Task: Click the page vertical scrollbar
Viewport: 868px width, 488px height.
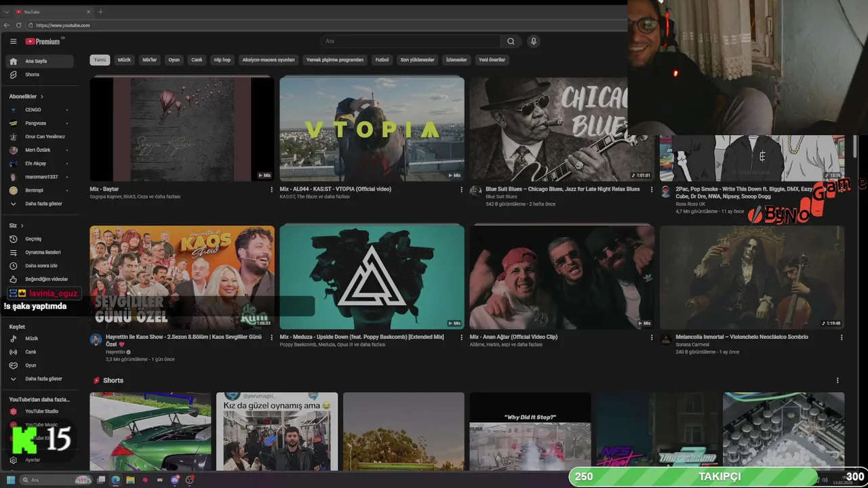Action: pyautogui.click(x=854, y=146)
